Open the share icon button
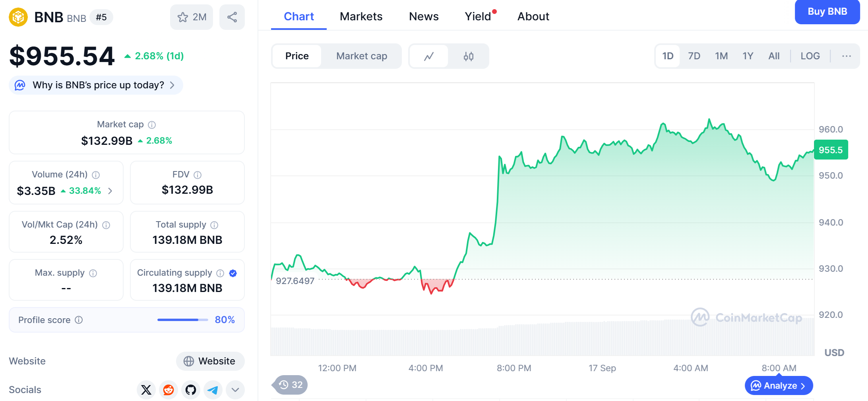This screenshot has height=401, width=868. pyautogui.click(x=232, y=17)
